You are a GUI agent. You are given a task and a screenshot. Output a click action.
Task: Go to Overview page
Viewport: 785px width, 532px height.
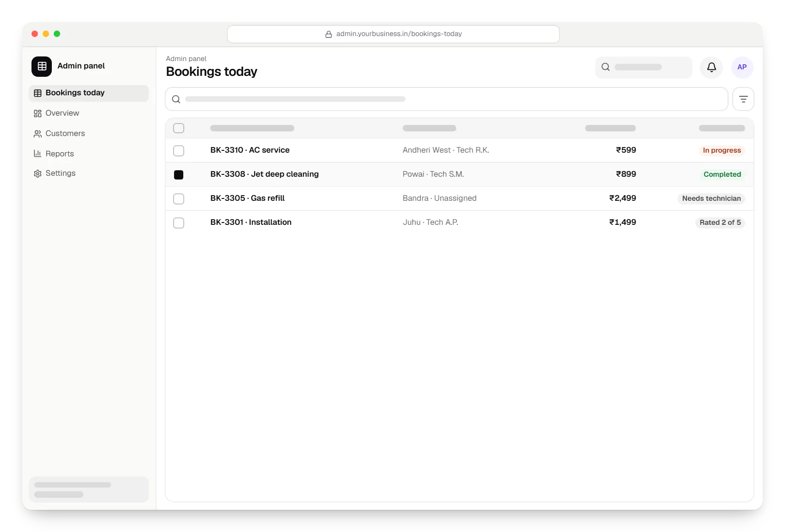point(89,113)
